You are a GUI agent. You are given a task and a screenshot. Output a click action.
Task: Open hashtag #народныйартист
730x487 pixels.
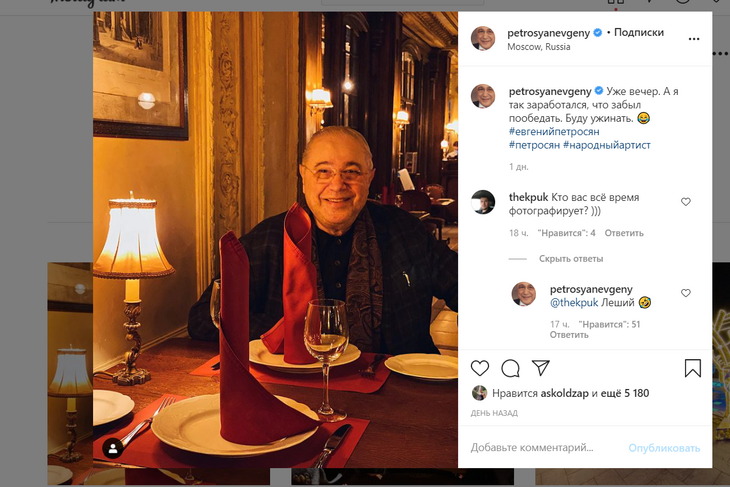606,145
